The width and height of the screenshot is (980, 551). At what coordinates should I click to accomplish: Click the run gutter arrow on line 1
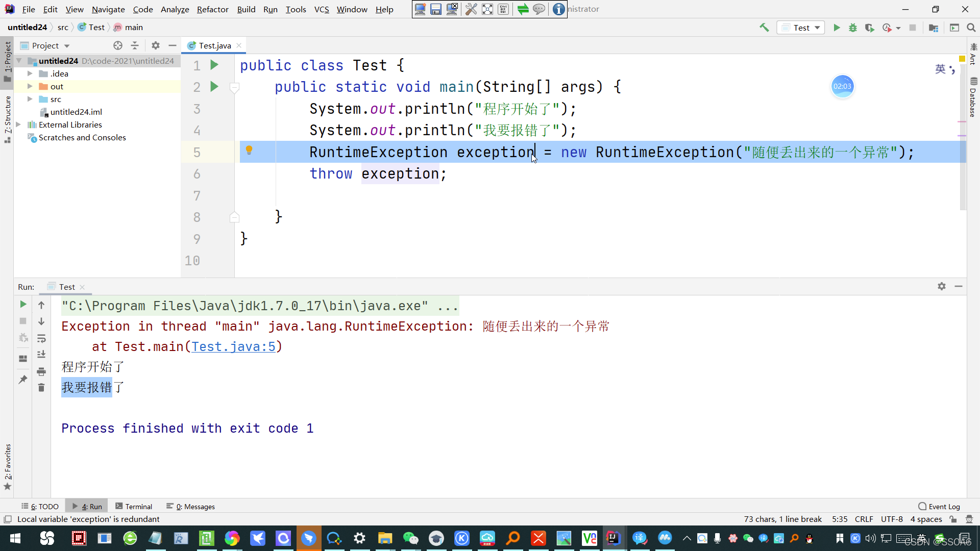pyautogui.click(x=214, y=65)
